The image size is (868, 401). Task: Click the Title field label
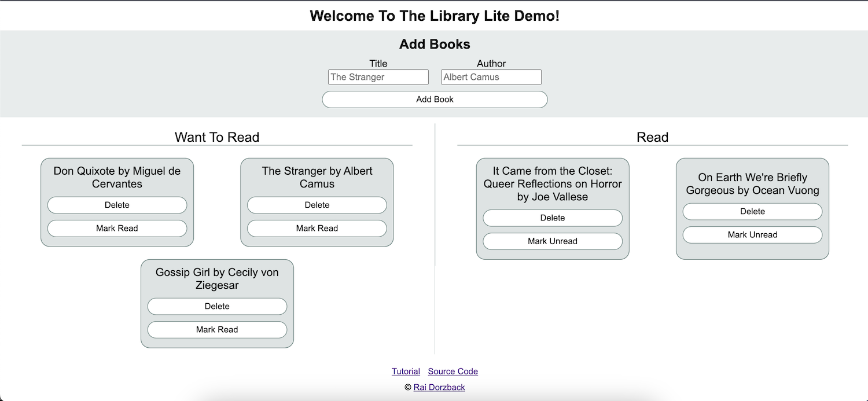coord(378,64)
